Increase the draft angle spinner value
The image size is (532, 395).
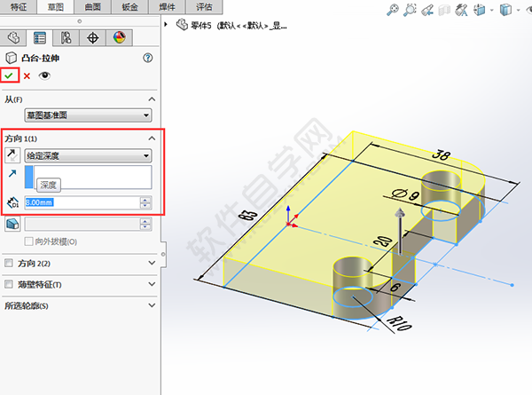[145, 221]
